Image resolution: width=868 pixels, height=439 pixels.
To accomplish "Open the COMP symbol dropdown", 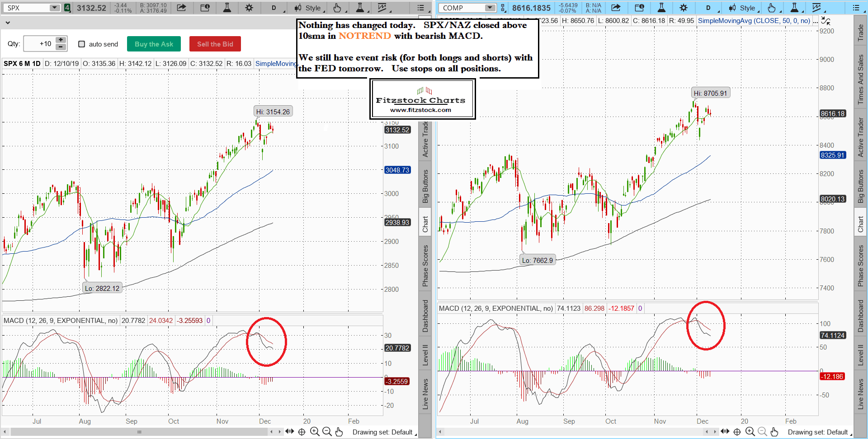I will point(490,8).
